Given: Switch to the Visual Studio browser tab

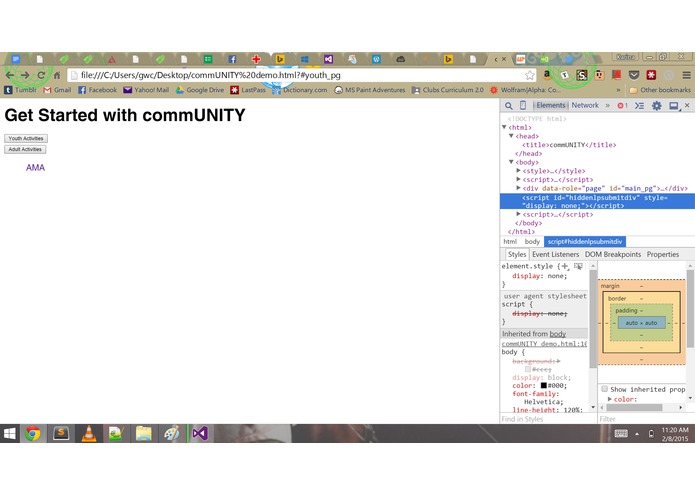Looking at the screenshot, I should tap(328, 59).
